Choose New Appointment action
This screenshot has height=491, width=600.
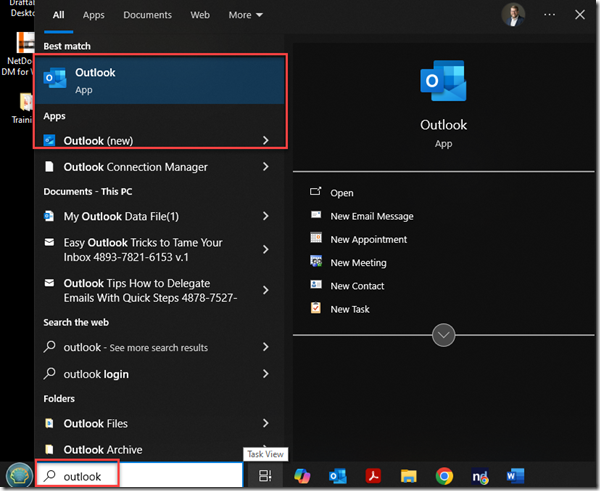click(368, 240)
